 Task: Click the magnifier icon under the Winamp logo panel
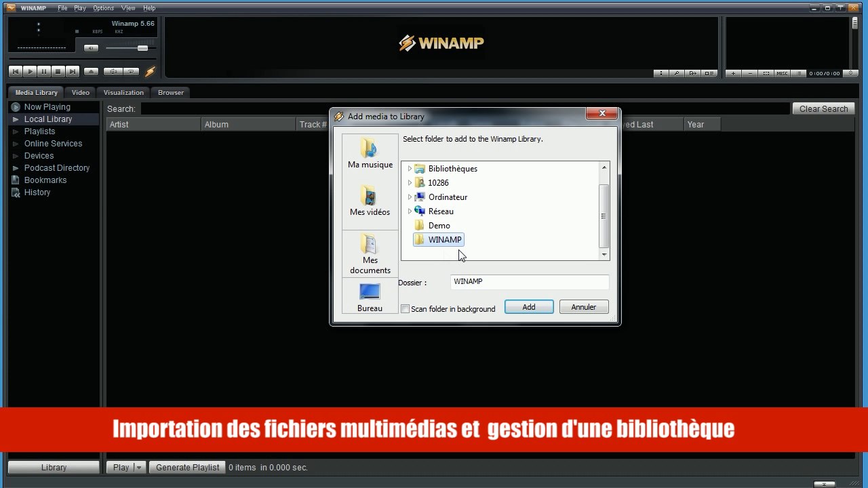pyautogui.click(x=677, y=73)
